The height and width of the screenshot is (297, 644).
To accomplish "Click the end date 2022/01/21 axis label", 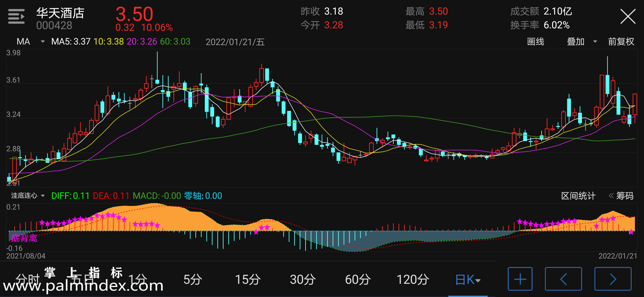I will point(618,256).
